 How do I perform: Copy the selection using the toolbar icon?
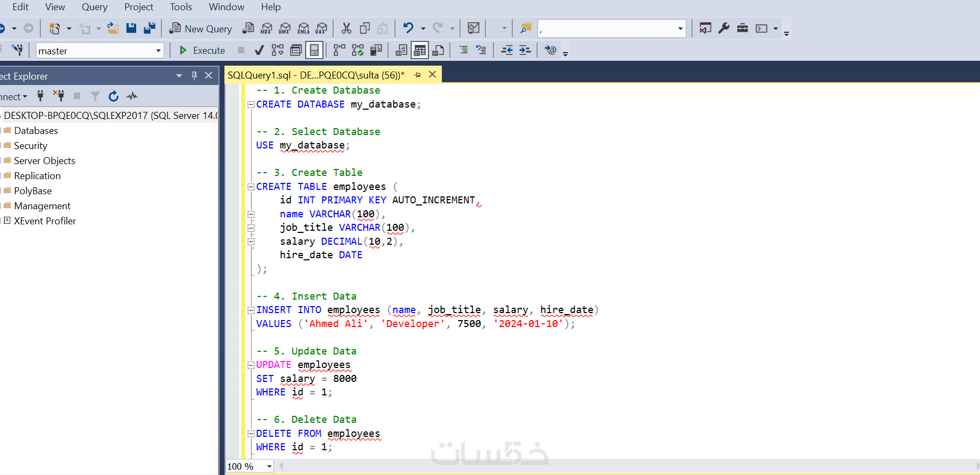pyautogui.click(x=364, y=29)
